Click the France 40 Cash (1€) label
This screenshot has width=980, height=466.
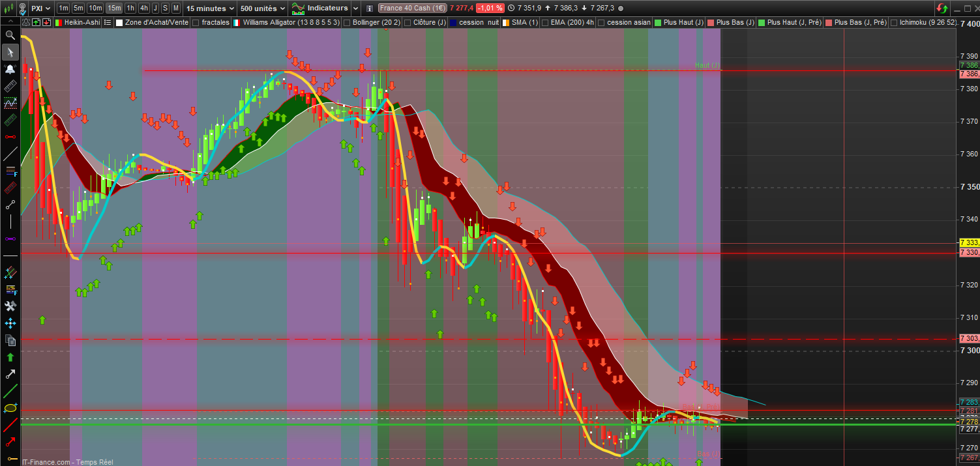click(411, 8)
